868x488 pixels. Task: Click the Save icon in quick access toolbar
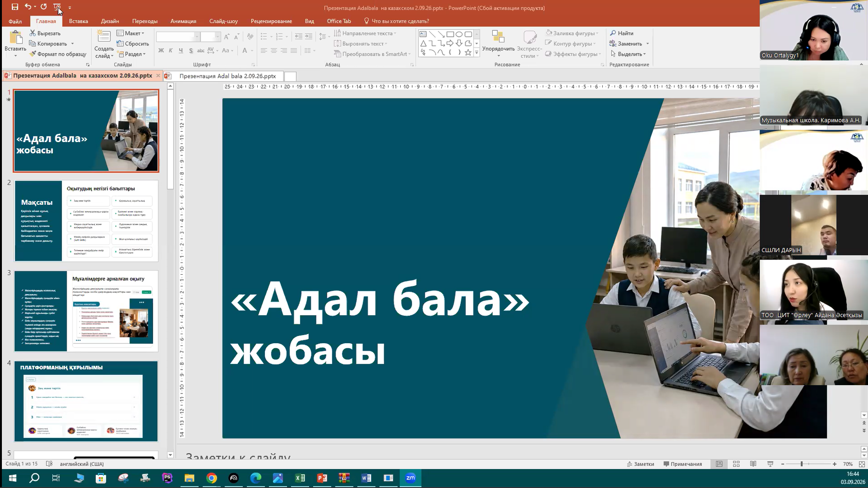point(15,7)
